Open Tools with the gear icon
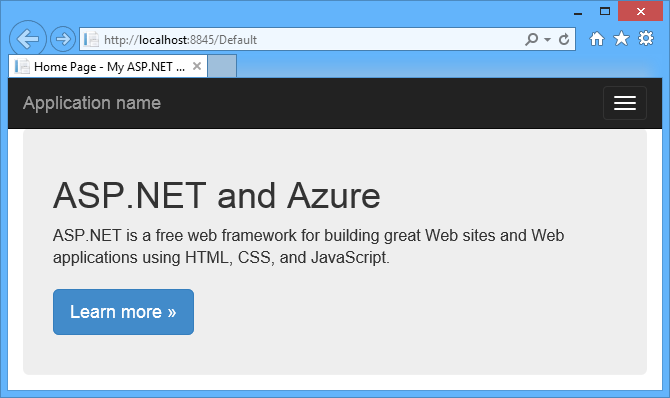The height and width of the screenshot is (398, 670). (646, 38)
